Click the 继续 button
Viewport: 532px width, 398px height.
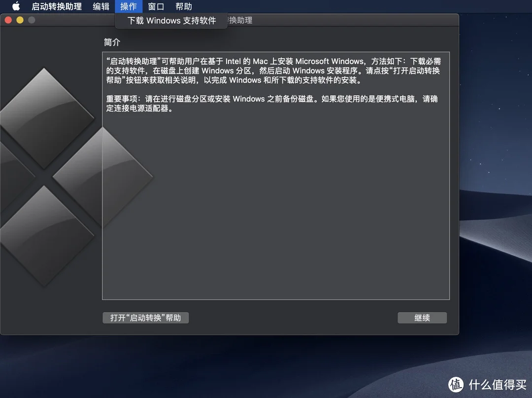pyautogui.click(x=422, y=318)
